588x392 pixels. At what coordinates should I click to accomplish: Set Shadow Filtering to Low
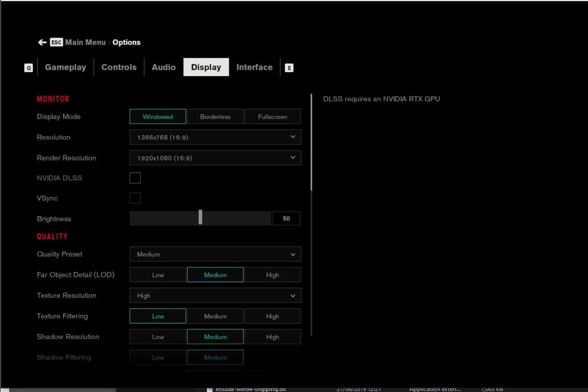tap(158, 358)
